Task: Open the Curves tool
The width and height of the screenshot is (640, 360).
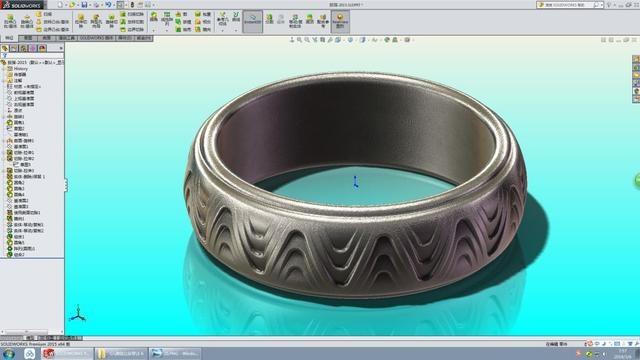Action: (236, 17)
